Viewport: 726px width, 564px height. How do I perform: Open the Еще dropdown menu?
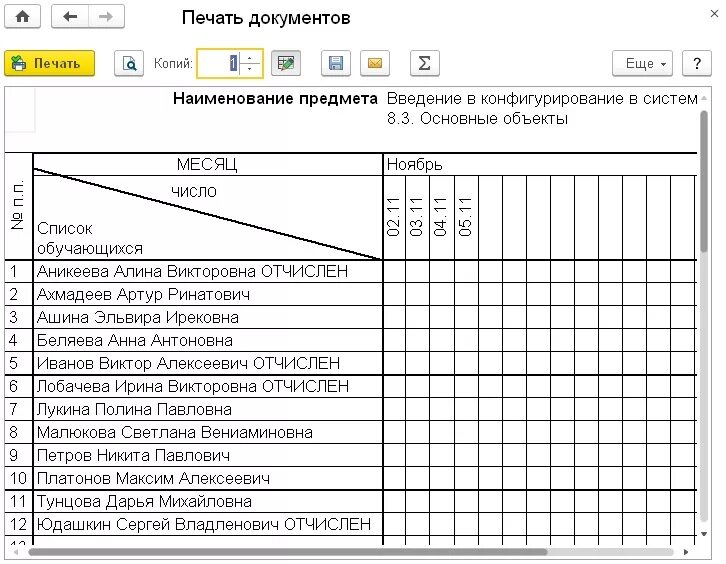point(642,63)
